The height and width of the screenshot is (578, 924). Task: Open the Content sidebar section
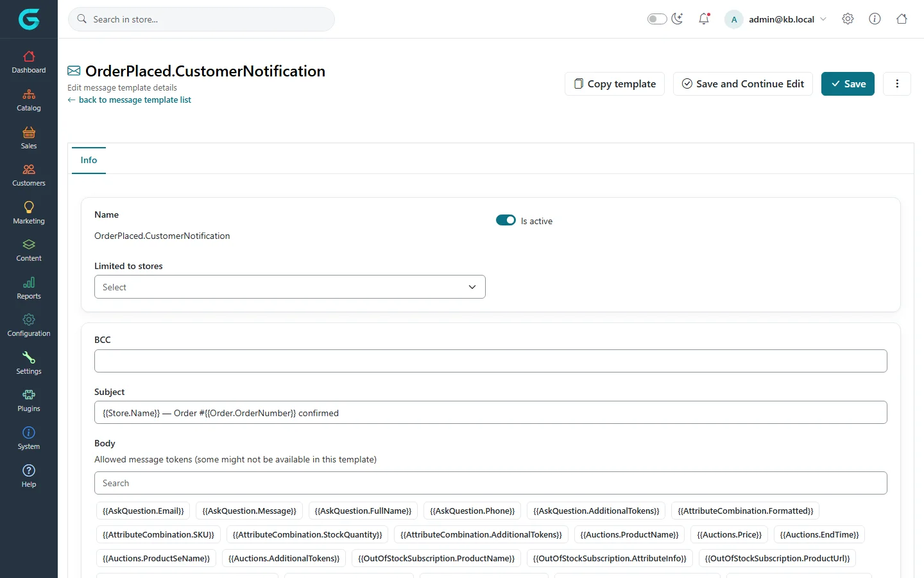pos(29,250)
